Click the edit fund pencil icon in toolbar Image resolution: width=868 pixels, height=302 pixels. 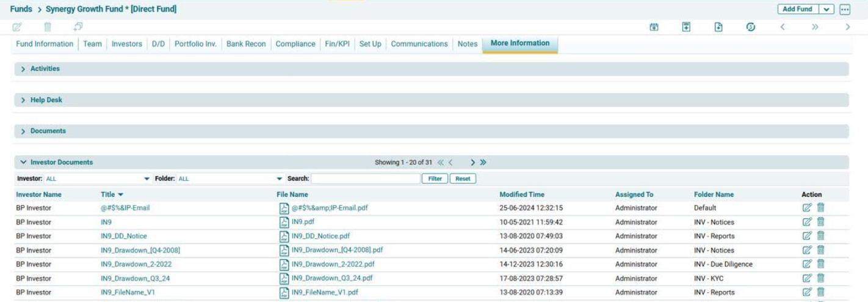[17, 28]
